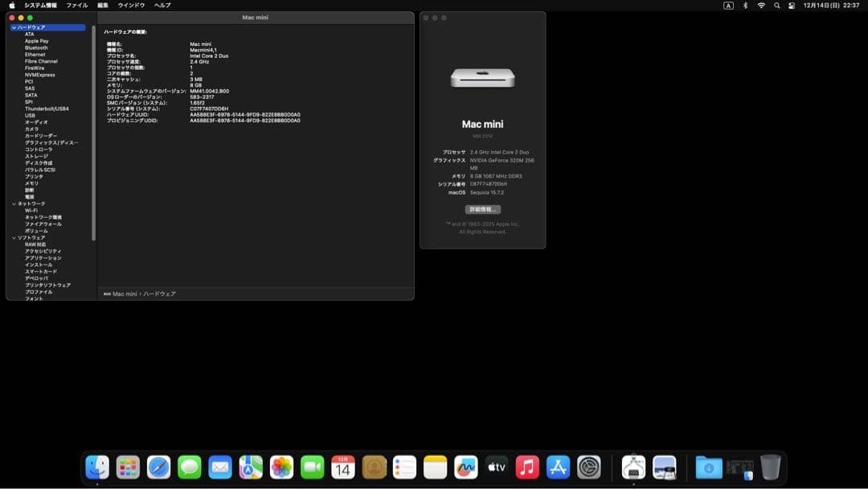This screenshot has width=868, height=489.
Task: Collapse the ソフトウェア section in the sidebar
Action: click(x=14, y=237)
